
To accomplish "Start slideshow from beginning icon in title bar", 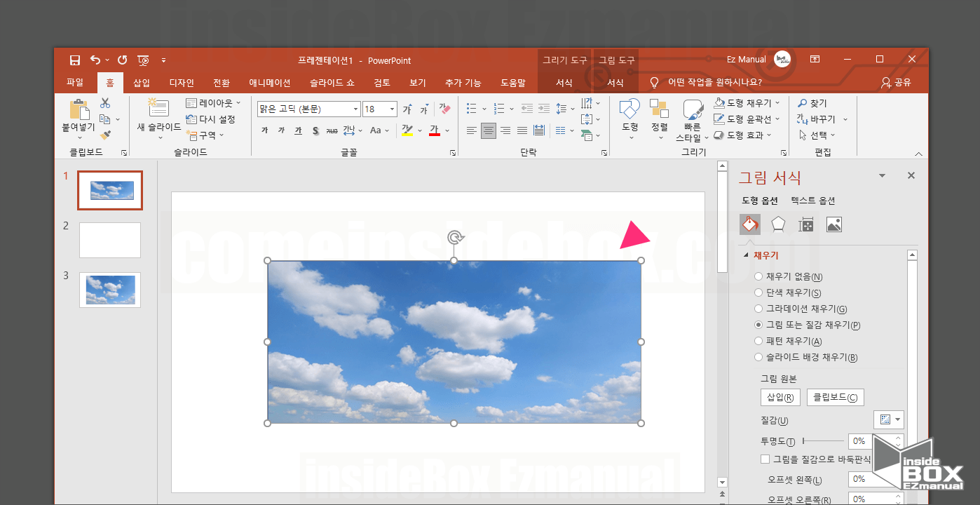I will [x=143, y=60].
